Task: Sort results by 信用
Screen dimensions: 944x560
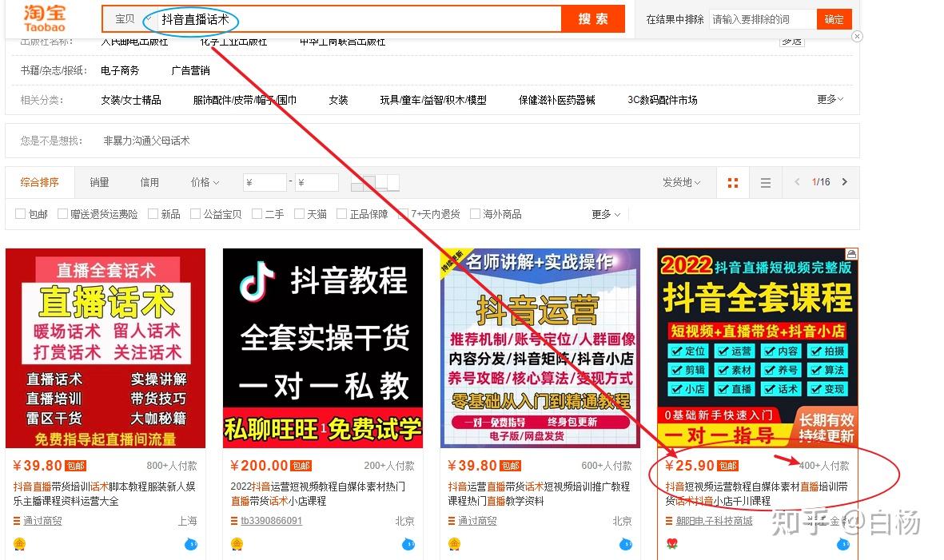Action: pos(149,182)
